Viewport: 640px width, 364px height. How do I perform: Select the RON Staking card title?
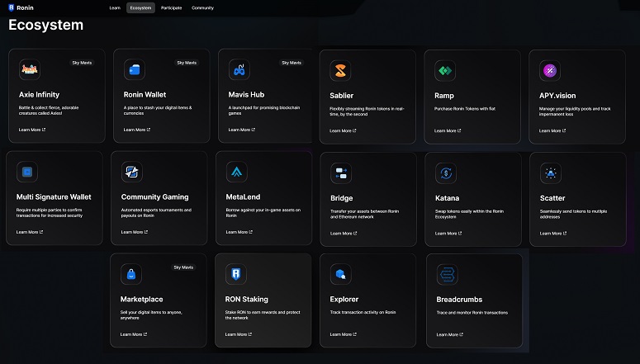[x=247, y=300]
